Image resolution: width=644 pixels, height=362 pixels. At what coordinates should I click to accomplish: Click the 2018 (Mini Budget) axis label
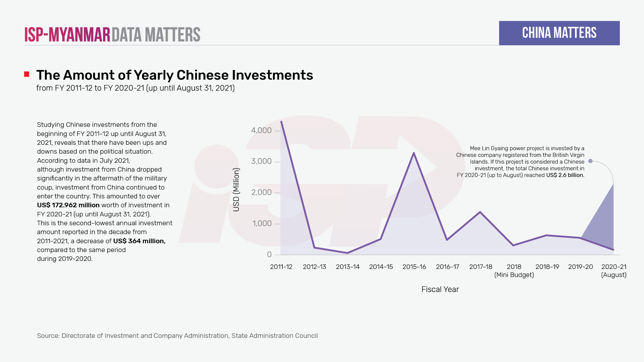[x=514, y=271]
